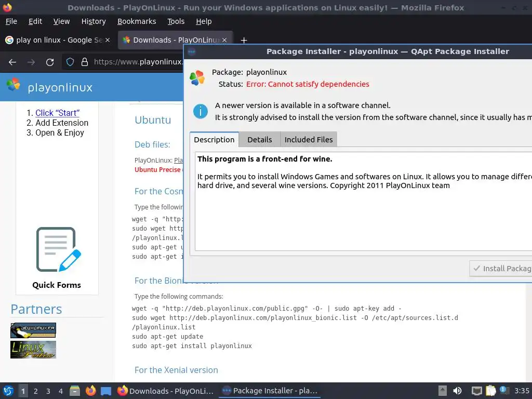Click the 'Quick Forms' ad caption
Viewport: 532px width, 399px height.
(x=57, y=285)
